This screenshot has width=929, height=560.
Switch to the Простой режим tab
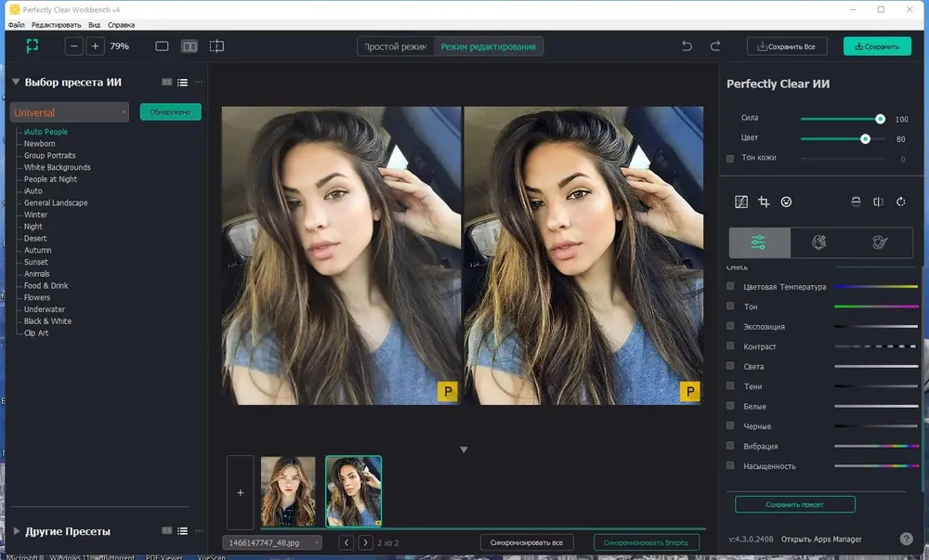395,46
